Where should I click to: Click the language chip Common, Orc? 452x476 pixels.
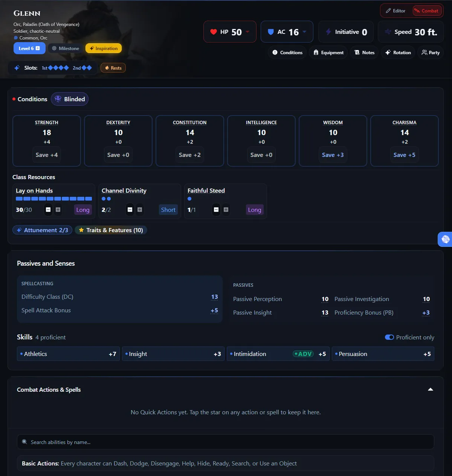pos(31,38)
